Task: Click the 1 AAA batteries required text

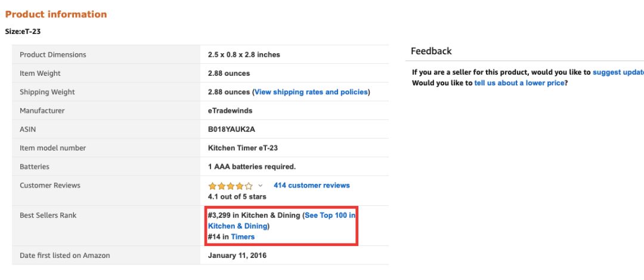Action: coord(252,167)
